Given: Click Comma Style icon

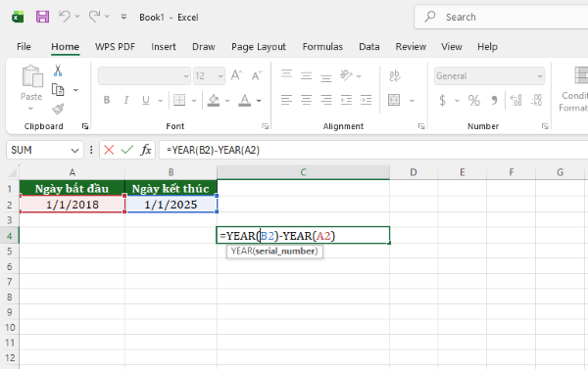Looking at the screenshot, I should pos(494,100).
